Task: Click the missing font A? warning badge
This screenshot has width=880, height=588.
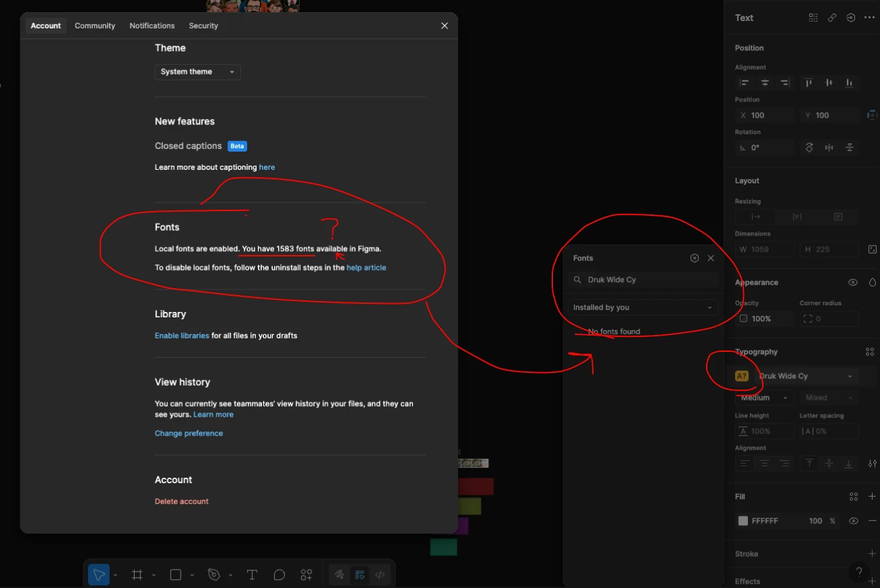Action: (x=742, y=376)
